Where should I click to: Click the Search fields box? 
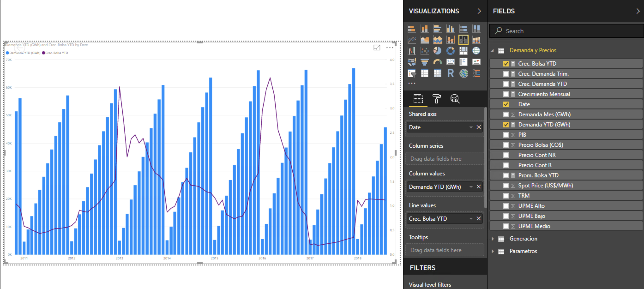(566, 31)
